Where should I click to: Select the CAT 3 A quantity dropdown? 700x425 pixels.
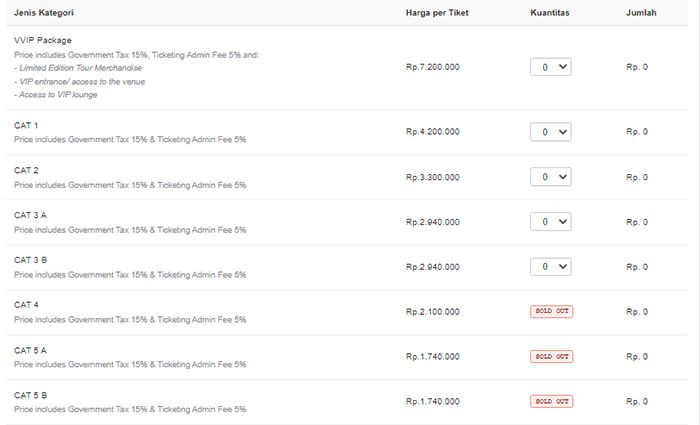(550, 222)
